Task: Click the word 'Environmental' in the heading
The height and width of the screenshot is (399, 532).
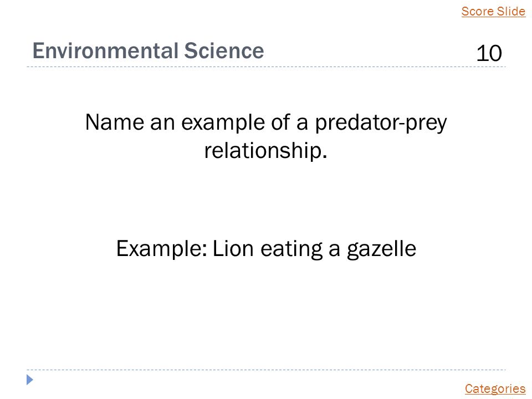Action: (105, 50)
